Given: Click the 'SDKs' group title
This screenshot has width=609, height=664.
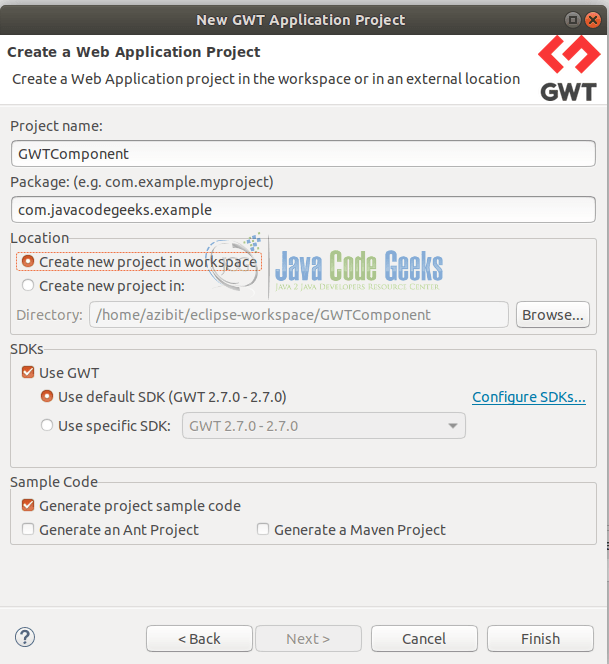Looking at the screenshot, I should coord(27,349).
